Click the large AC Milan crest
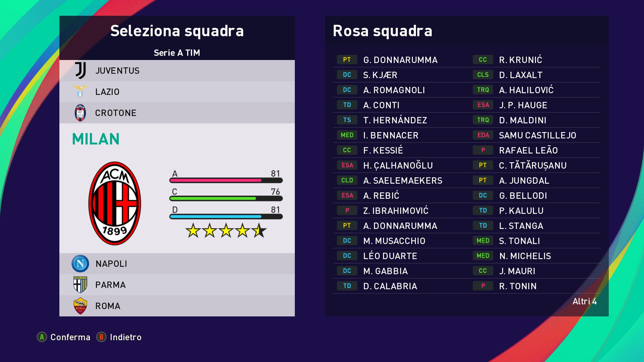Viewport: 644px width, 362px height. click(115, 203)
